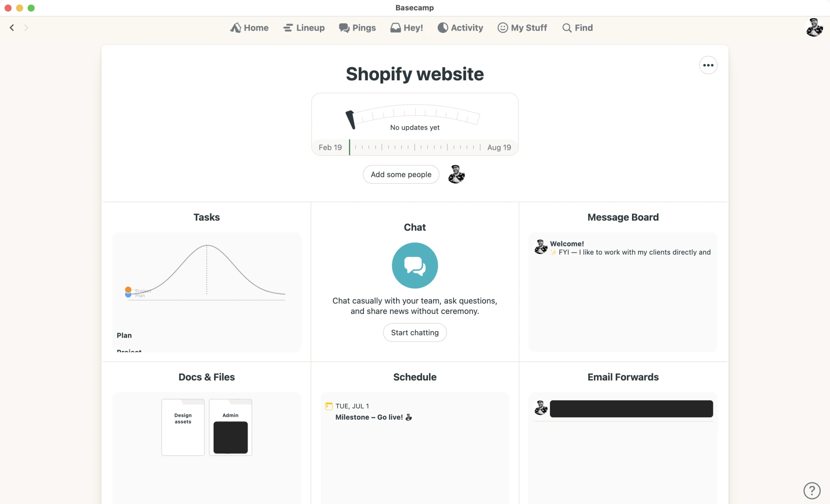This screenshot has height=504, width=830.
Task: Check the Hey! notifications
Action: tap(407, 27)
